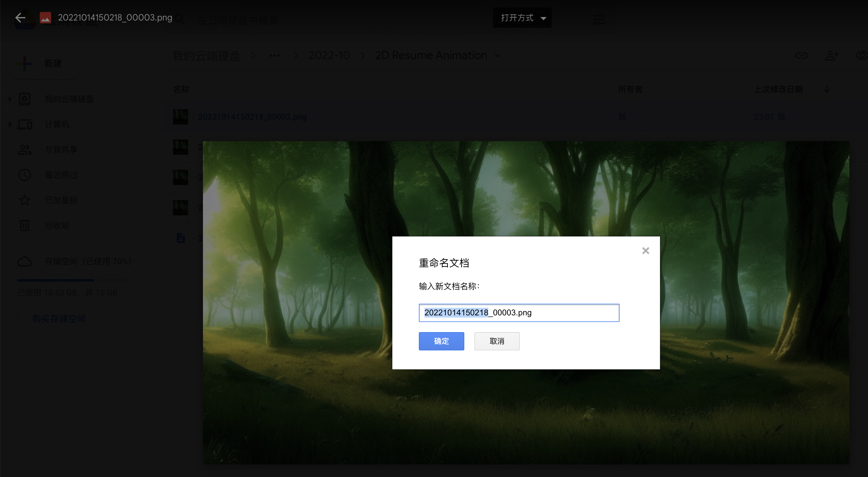Click the storage cloud icon
Screen dimensions: 868x477
(25, 261)
